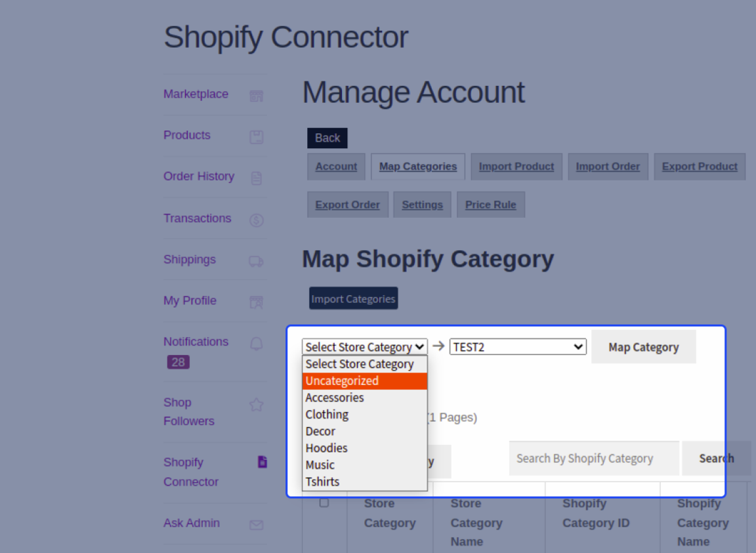This screenshot has width=756, height=553.
Task: Click the Marketplace storefront icon
Action: (255, 95)
